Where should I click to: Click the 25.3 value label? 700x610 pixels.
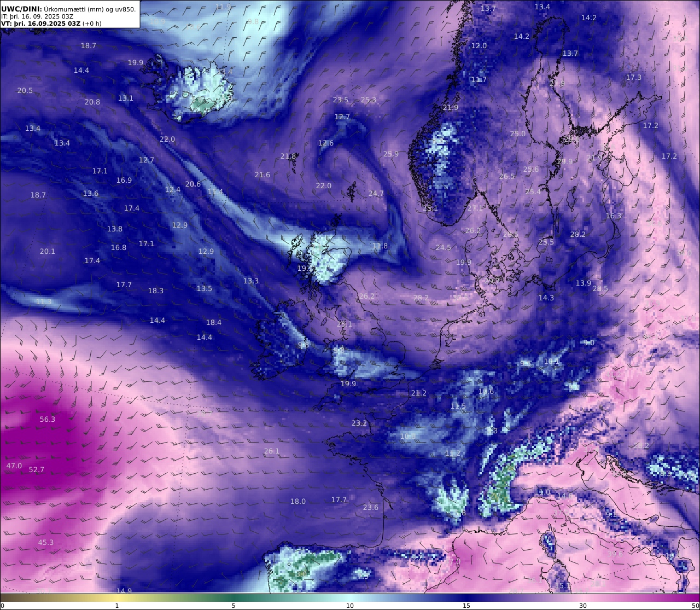click(x=369, y=100)
